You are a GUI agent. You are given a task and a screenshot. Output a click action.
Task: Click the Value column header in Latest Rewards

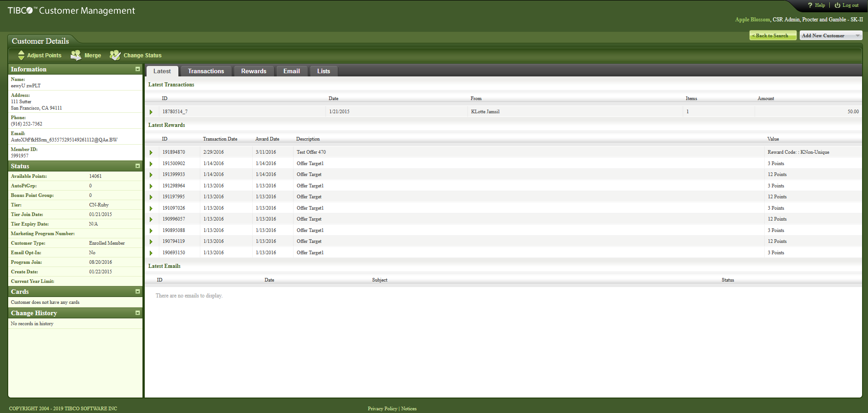(773, 139)
